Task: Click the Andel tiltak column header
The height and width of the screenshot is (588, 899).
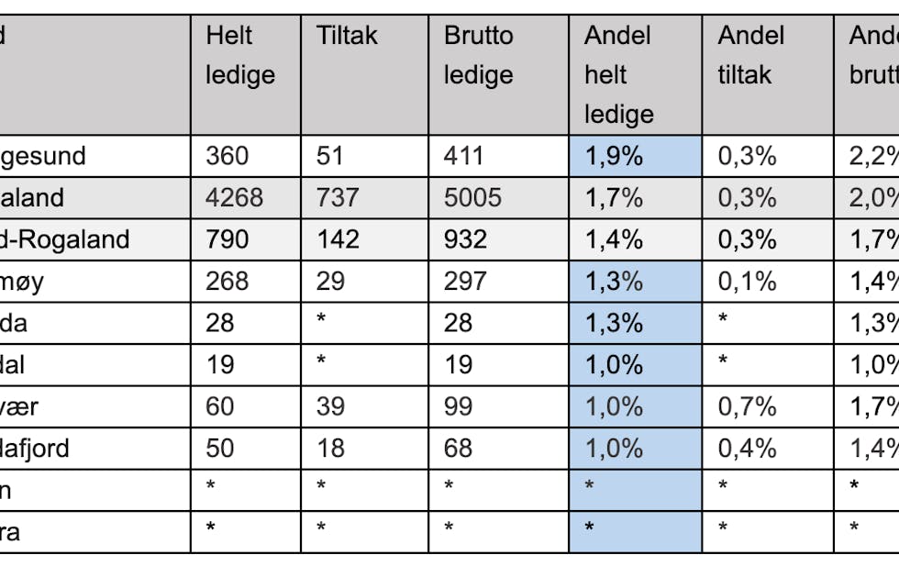Action: point(751,55)
